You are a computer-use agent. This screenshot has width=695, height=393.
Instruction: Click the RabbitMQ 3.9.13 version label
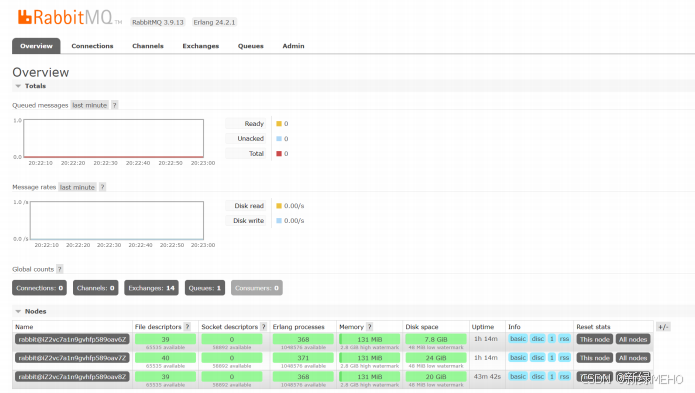(158, 22)
